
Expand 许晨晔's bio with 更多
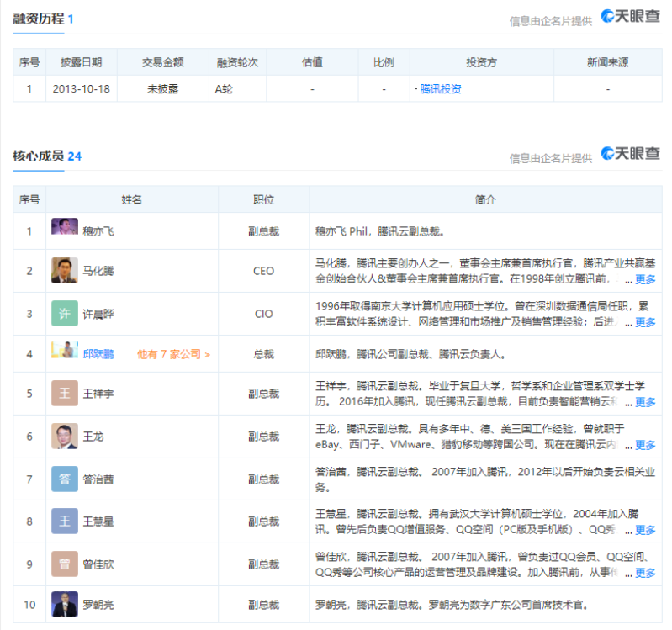645,322
